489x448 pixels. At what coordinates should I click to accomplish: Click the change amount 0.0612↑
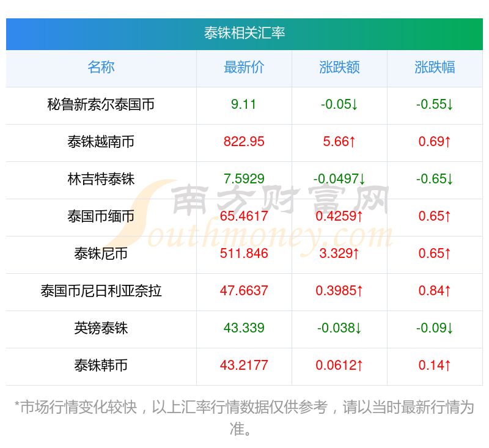point(339,365)
